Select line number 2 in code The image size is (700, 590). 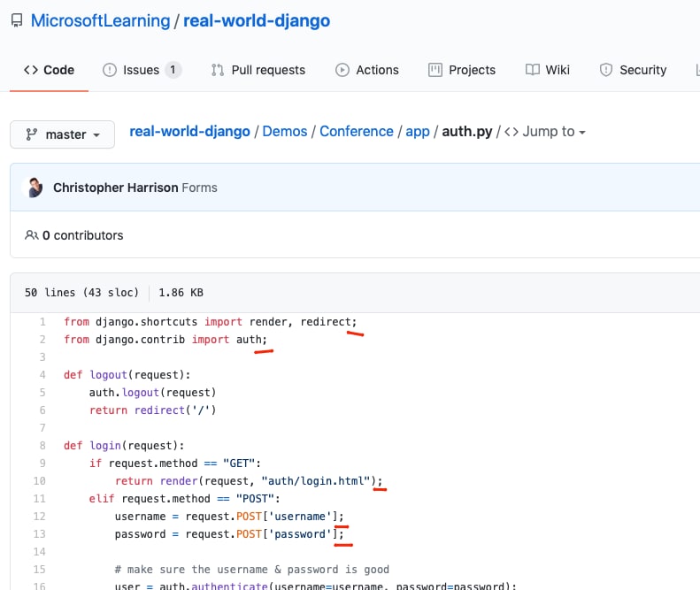pos(42,340)
